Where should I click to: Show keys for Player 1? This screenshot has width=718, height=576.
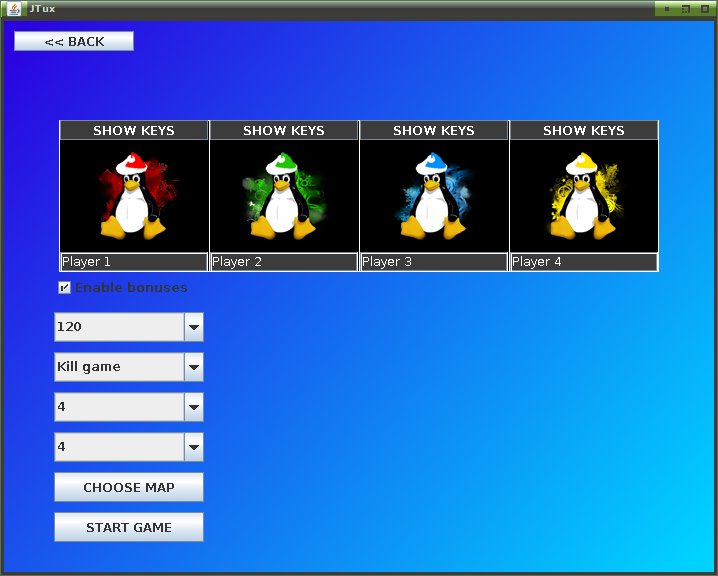tap(134, 130)
